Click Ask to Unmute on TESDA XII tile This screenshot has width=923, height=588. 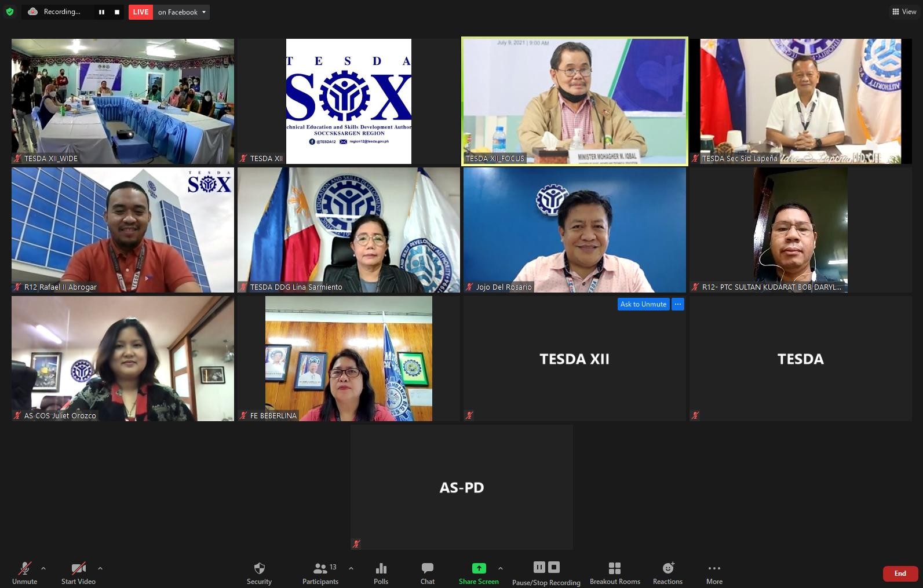(x=643, y=304)
